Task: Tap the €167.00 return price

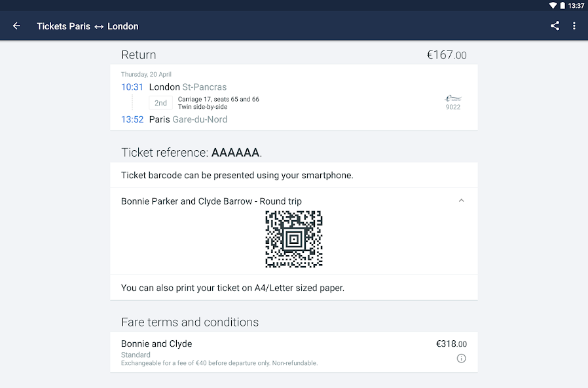Action: click(447, 55)
